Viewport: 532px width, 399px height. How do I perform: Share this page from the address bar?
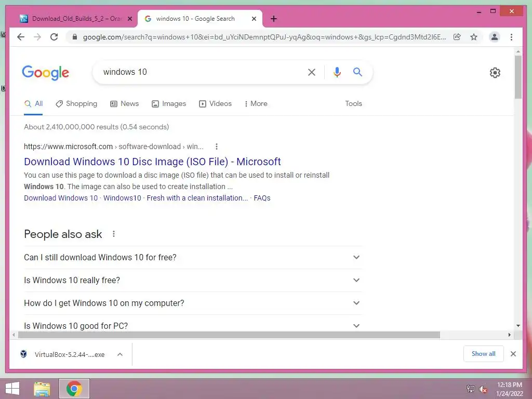pos(457,37)
